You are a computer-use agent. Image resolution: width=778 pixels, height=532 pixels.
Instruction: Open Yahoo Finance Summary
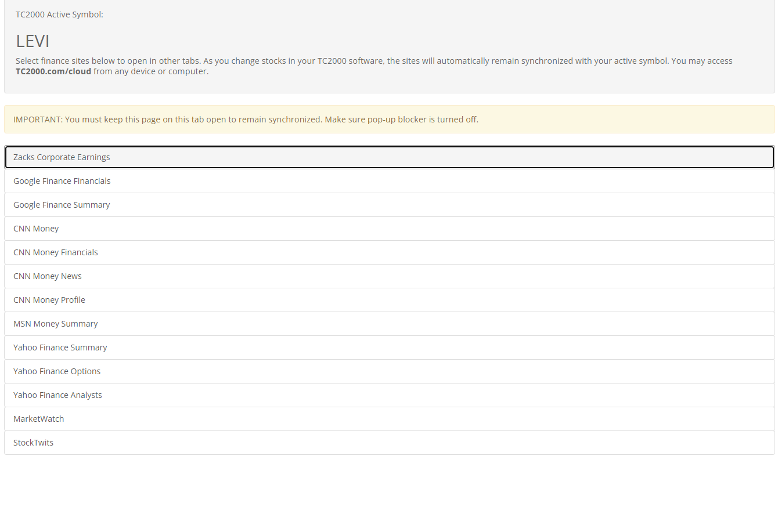click(389, 348)
